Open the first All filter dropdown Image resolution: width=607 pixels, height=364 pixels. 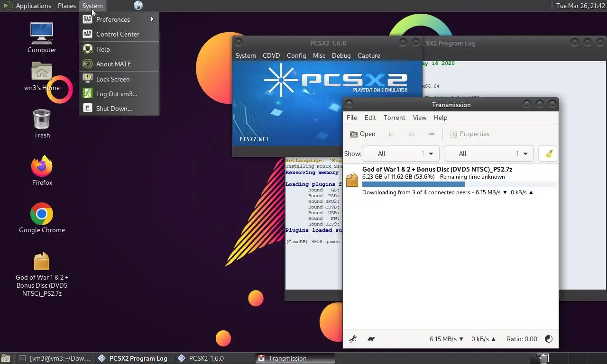[401, 154]
